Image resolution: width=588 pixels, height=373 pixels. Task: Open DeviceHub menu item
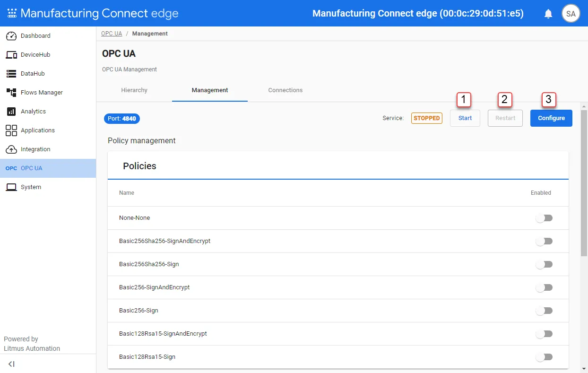point(48,55)
